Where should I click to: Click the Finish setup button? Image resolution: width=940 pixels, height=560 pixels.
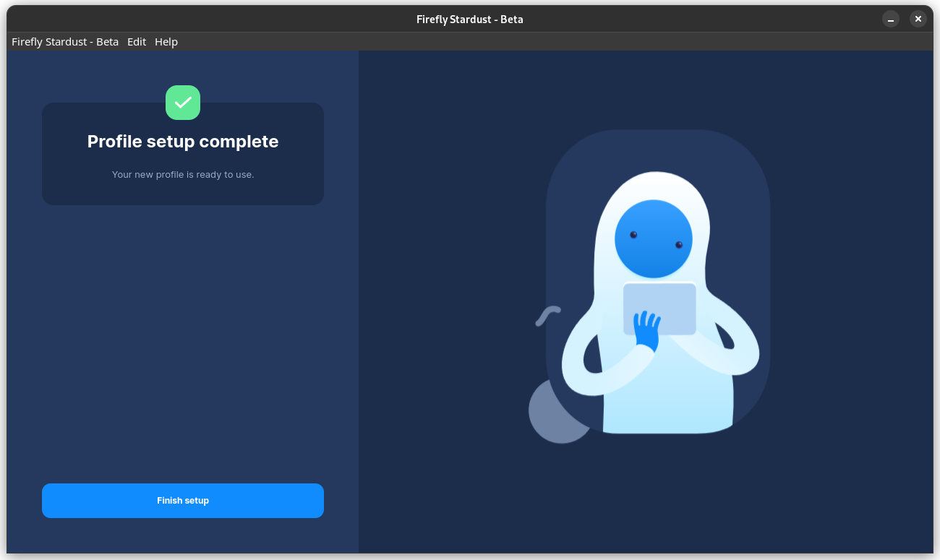[182, 500]
